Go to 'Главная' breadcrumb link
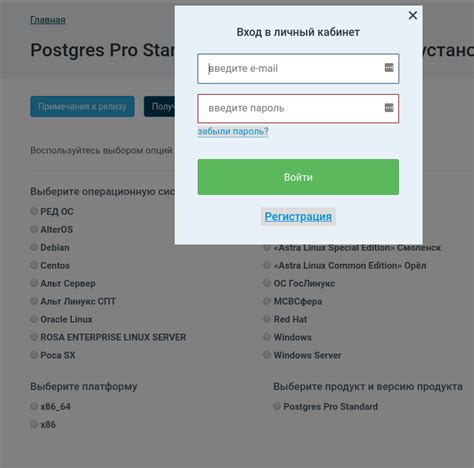 pyautogui.click(x=48, y=20)
